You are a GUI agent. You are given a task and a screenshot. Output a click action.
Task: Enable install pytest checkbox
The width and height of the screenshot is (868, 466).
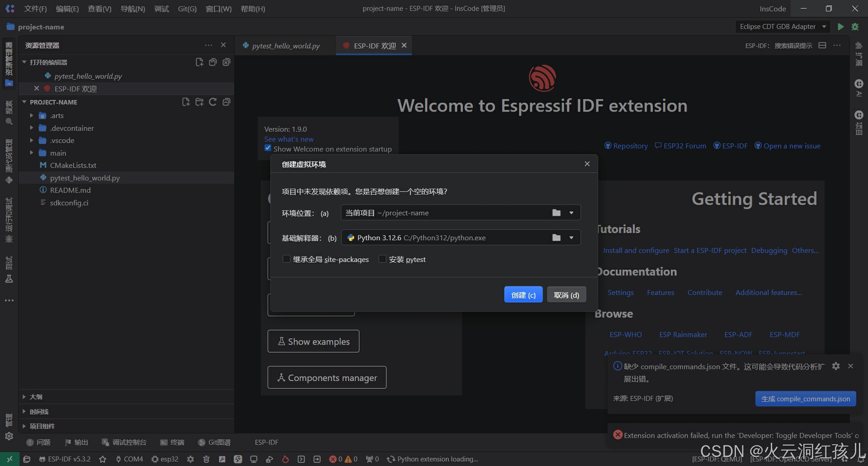click(x=382, y=259)
